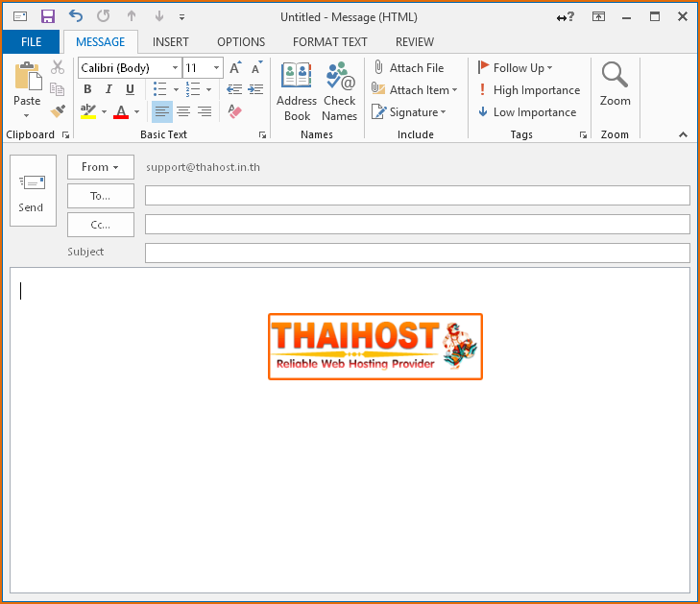Click Clear All Formatting eraser icon
This screenshot has width=700, height=604.
[x=235, y=111]
